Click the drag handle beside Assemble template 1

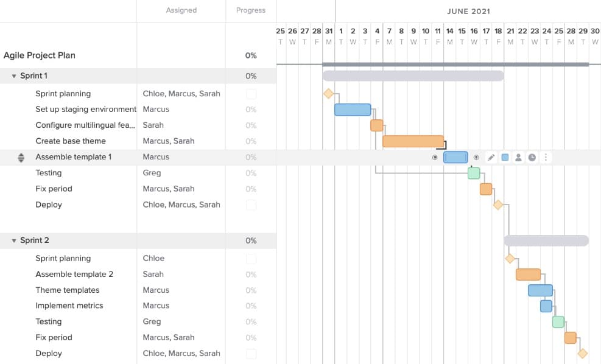coord(20,157)
